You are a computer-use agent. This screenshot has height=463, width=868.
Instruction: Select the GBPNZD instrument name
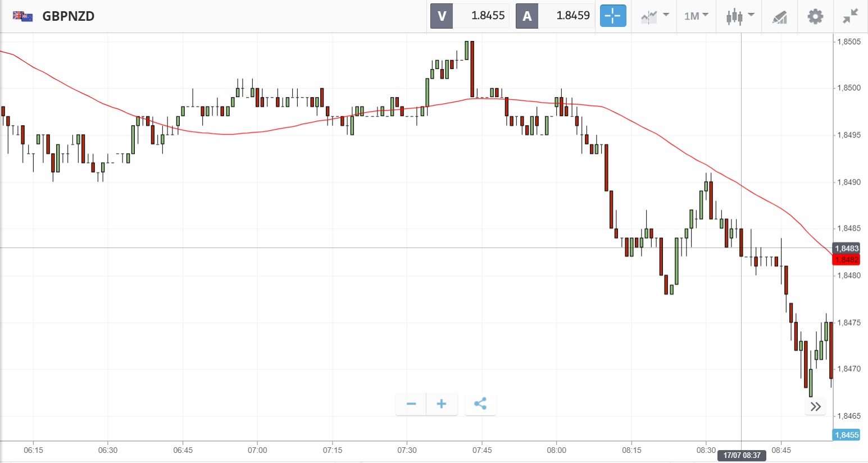[x=69, y=16]
